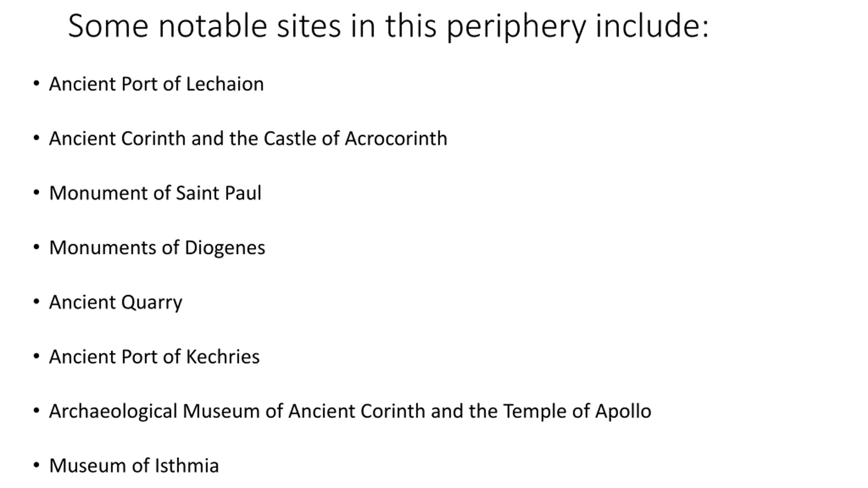The width and height of the screenshot is (868, 488).
Task: Select the Ancient Quarry bullet text
Action: 116,302
